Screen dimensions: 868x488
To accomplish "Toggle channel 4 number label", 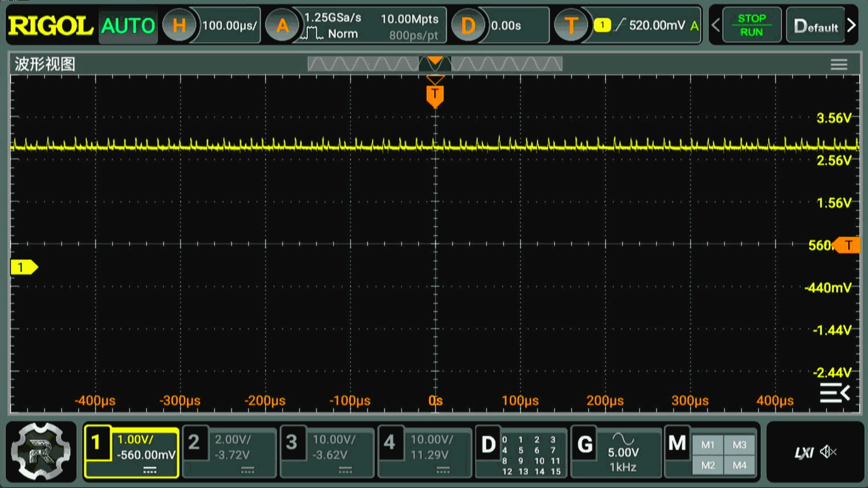I will point(390,443).
